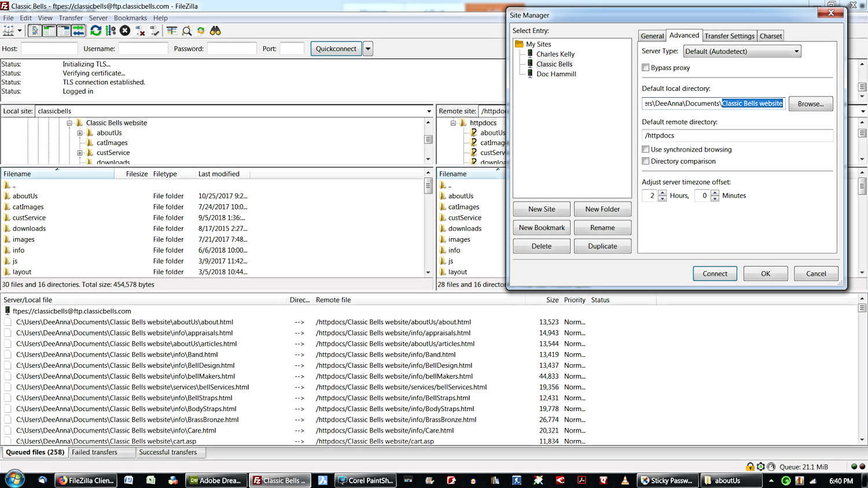Switch to Adobe Dreamweaver taskbar item
The height and width of the screenshot is (488, 868).
click(x=216, y=480)
